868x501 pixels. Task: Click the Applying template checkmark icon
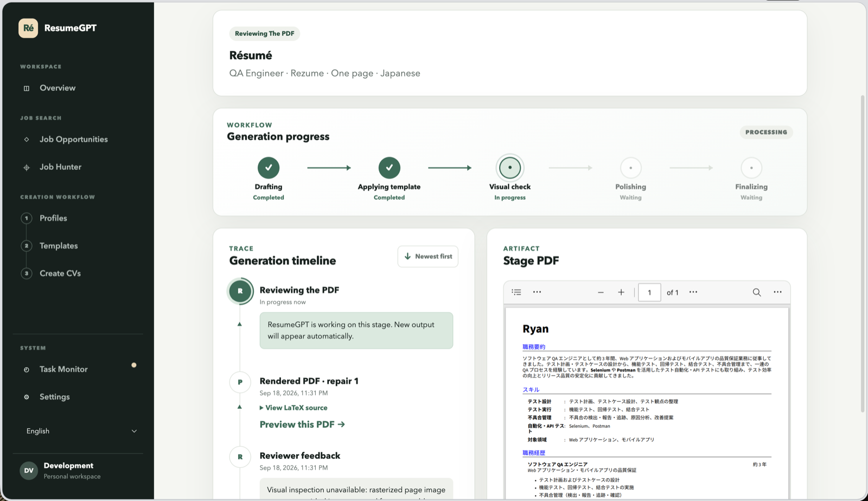[x=390, y=168]
